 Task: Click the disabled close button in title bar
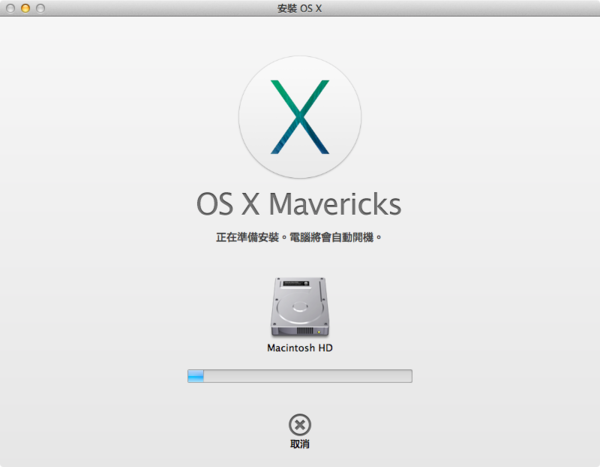tap(10, 8)
